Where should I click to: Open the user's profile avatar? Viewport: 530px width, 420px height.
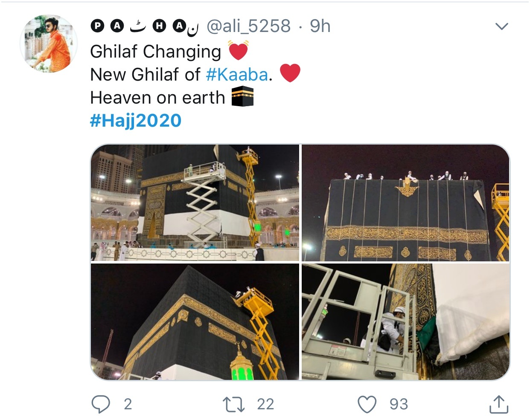point(49,43)
